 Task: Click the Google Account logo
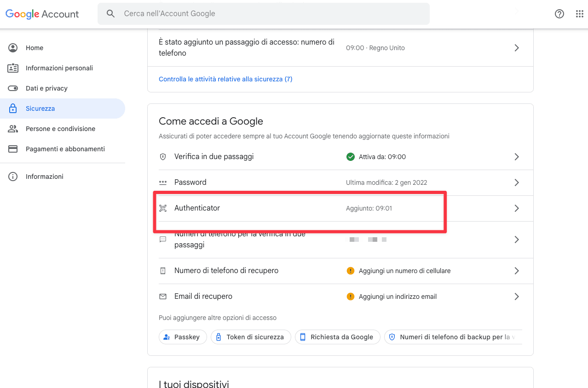coord(42,14)
